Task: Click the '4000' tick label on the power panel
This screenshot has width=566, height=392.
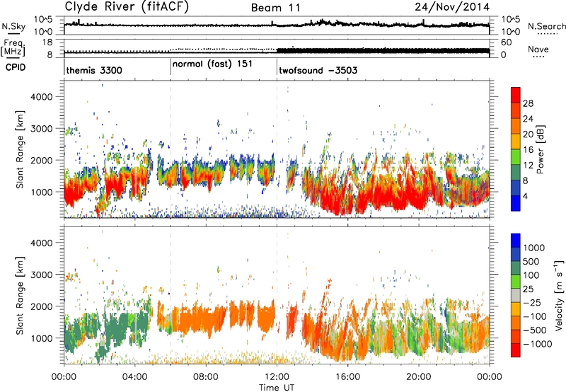Action: (41, 97)
